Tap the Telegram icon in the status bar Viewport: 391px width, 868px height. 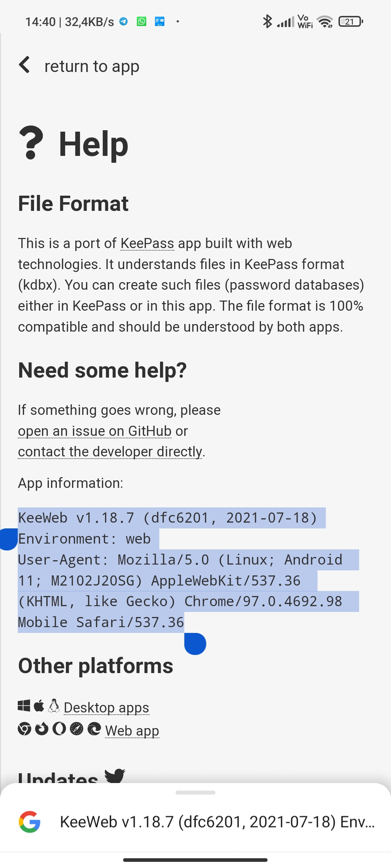(123, 21)
